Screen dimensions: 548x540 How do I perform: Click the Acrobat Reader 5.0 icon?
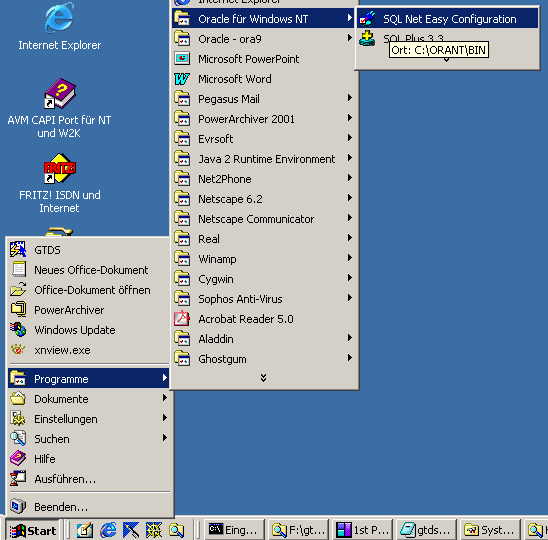pos(182,318)
